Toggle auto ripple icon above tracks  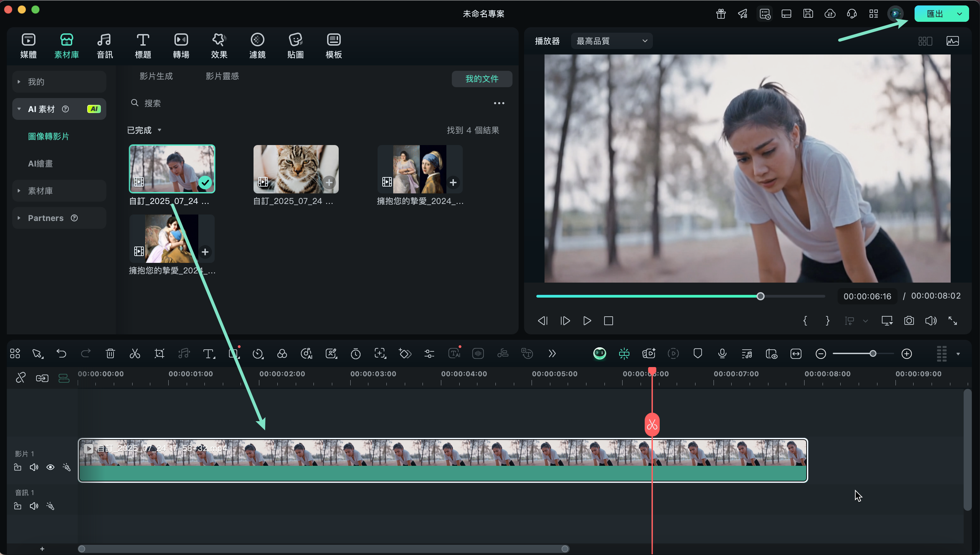click(x=64, y=378)
